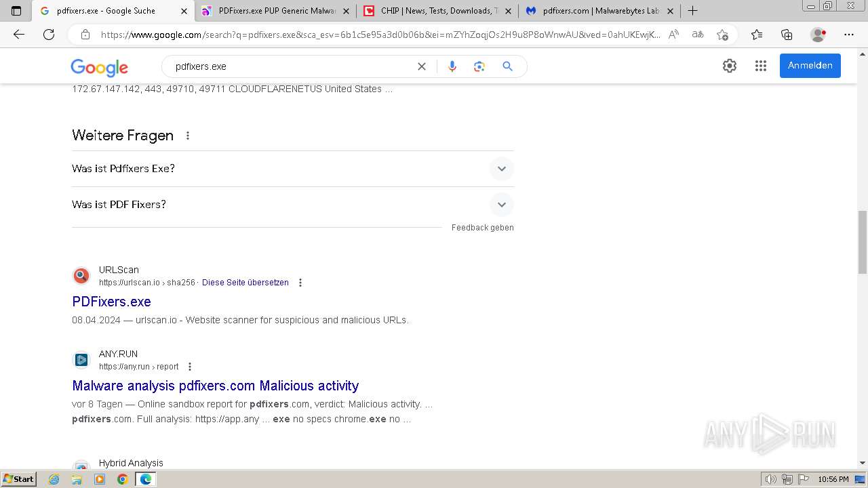Click Diese Seite übersetzen link

(x=245, y=283)
